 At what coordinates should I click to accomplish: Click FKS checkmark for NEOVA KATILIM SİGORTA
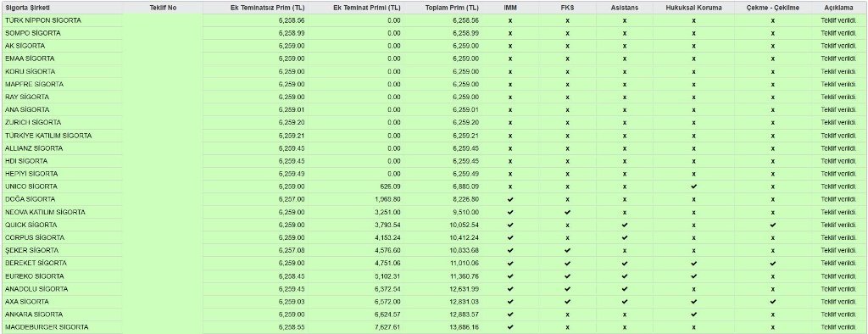point(567,212)
